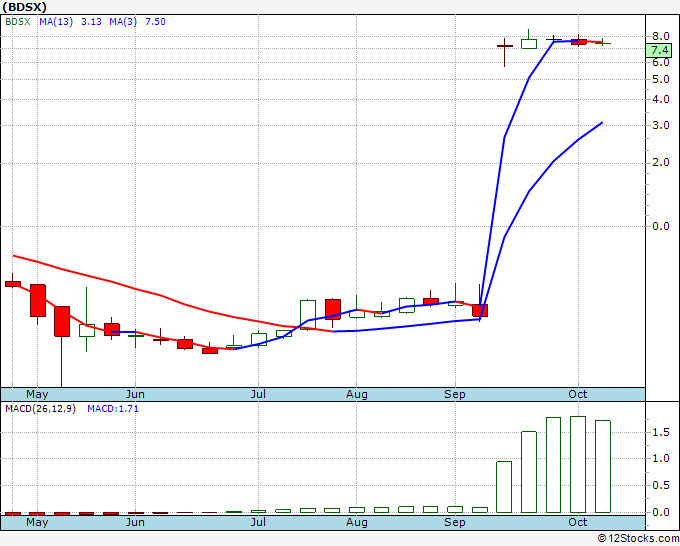Viewport: 680px width, 546px height.
Task: Click the last MACD histogram bar
Action: tap(603, 467)
